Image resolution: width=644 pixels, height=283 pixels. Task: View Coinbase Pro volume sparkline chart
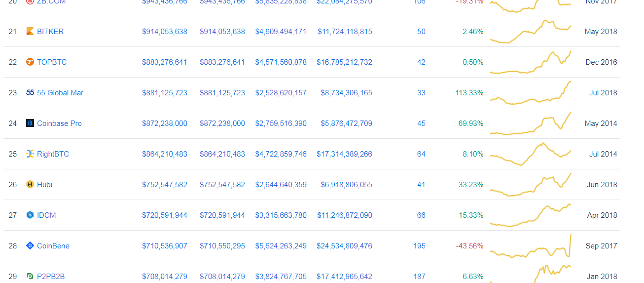coord(531,123)
